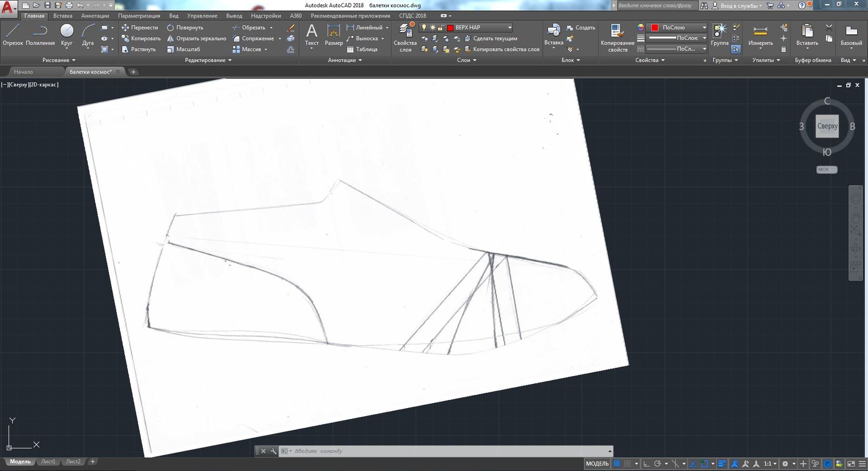Image resolution: width=868 pixels, height=471 pixels.
Task: Select the Отрезок line tool
Action: (13, 35)
